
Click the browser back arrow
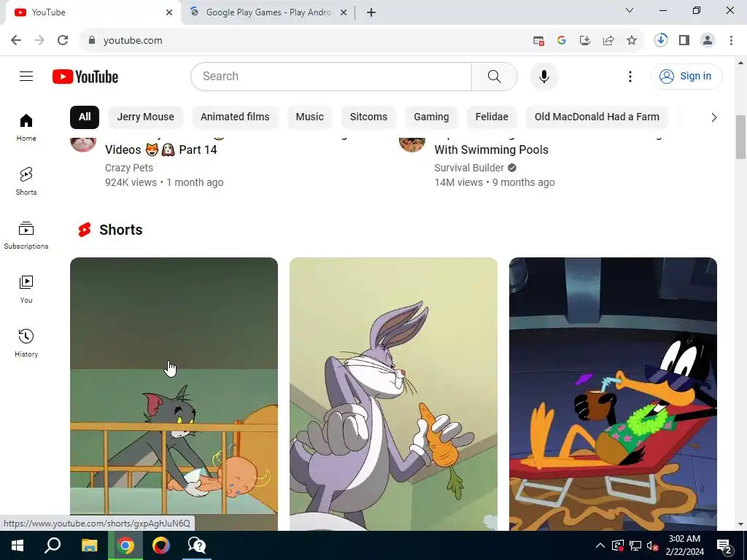click(x=16, y=41)
